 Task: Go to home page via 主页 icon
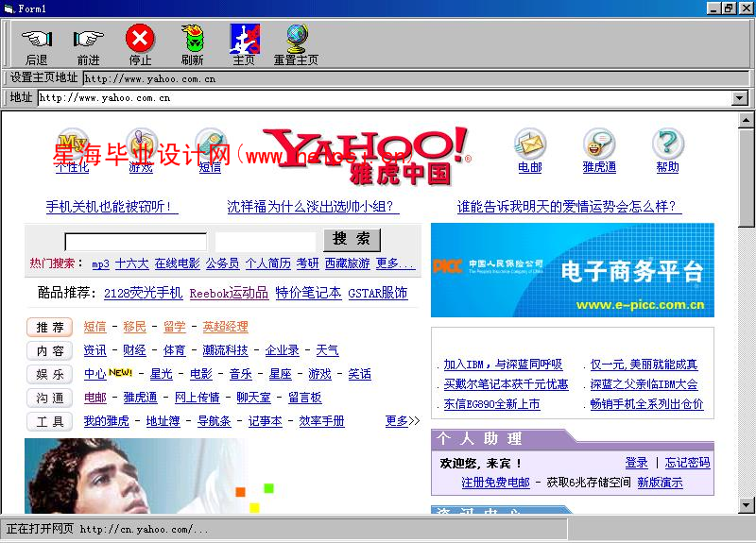pyautogui.click(x=245, y=39)
